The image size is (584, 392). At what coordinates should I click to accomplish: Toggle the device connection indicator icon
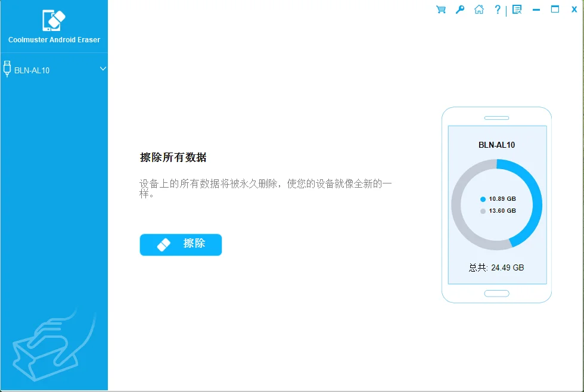coord(7,69)
